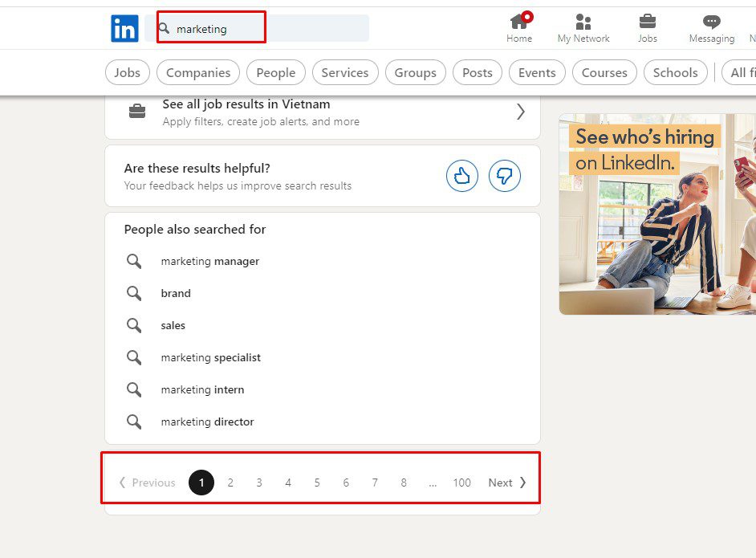Image resolution: width=756 pixels, height=558 pixels.
Task: Select the Courses filter pill
Action: [x=604, y=72]
